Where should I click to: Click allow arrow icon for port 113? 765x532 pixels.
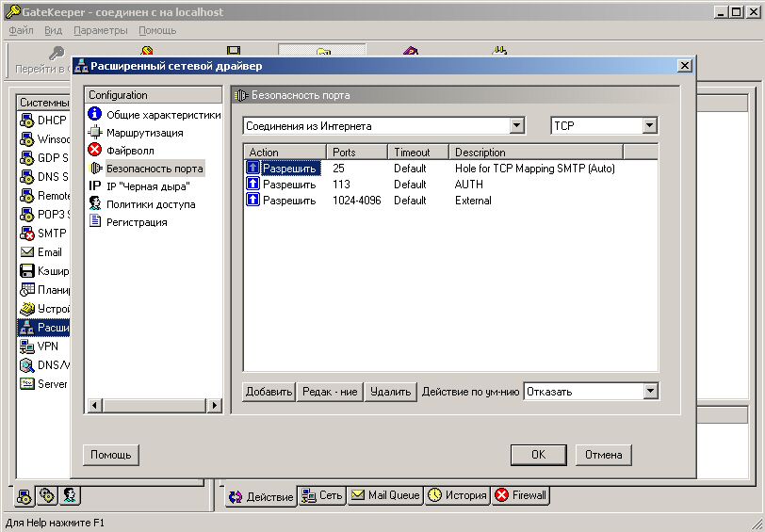coord(252,185)
